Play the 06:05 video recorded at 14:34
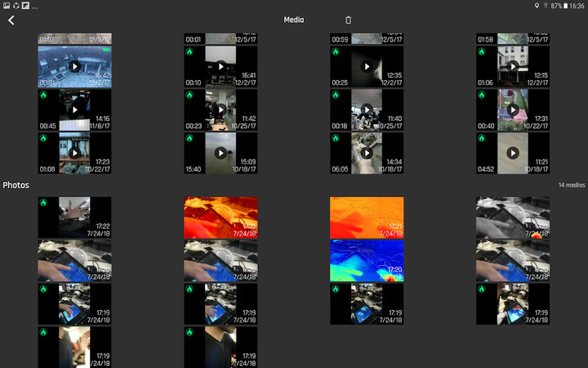Screen dimensions: 588x368 (367, 153)
